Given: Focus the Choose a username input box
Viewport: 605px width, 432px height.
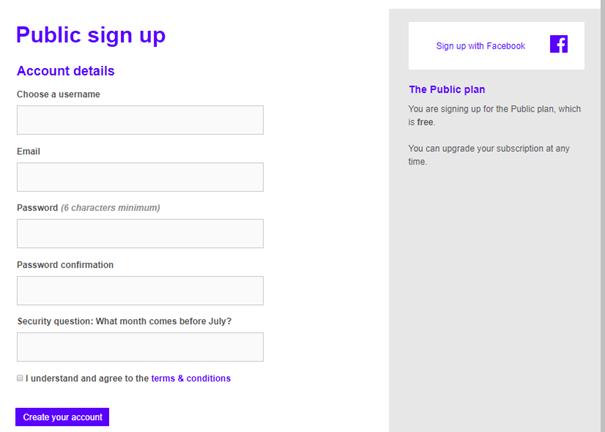Looking at the screenshot, I should (140, 120).
